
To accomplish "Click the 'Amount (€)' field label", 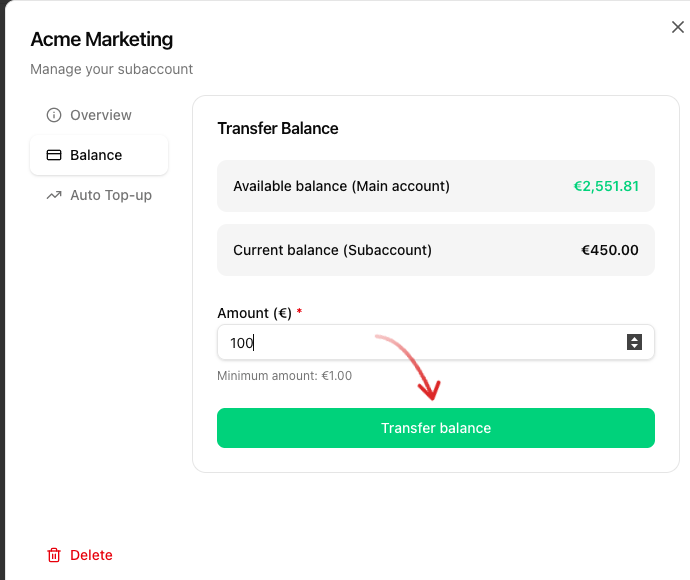I will [254, 313].
